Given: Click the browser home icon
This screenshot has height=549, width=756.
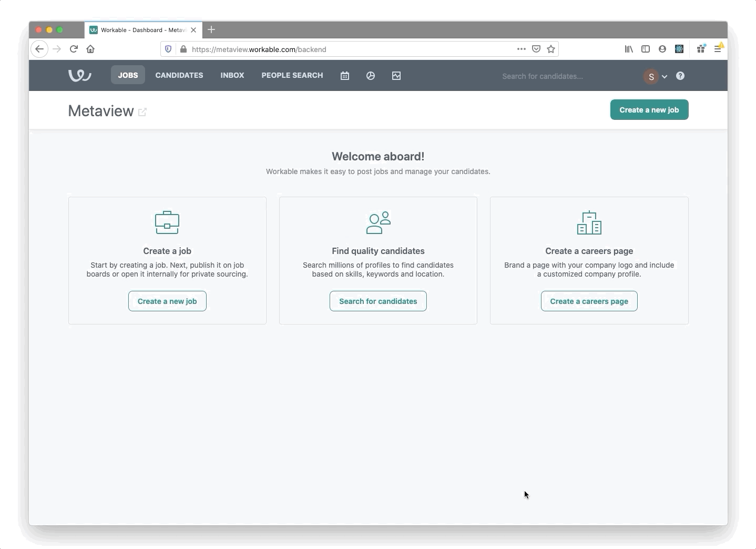Looking at the screenshot, I should click(90, 49).
